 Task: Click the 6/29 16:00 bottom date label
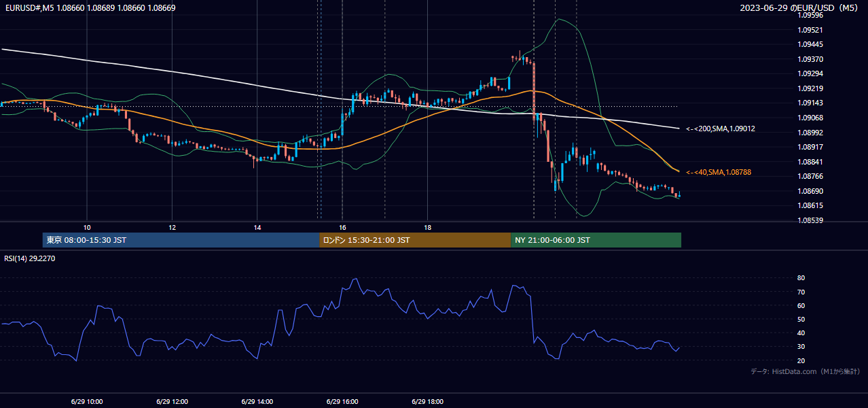coord(342,402)
